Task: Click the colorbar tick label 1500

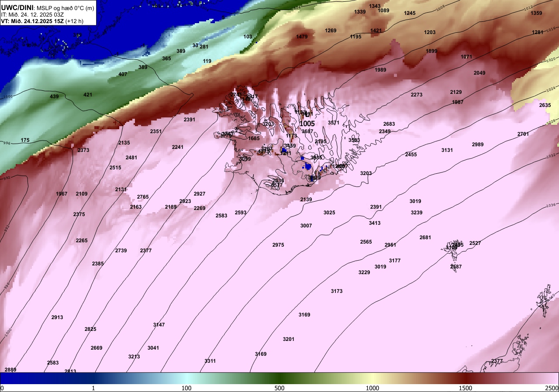Action: tap(466, 388)
